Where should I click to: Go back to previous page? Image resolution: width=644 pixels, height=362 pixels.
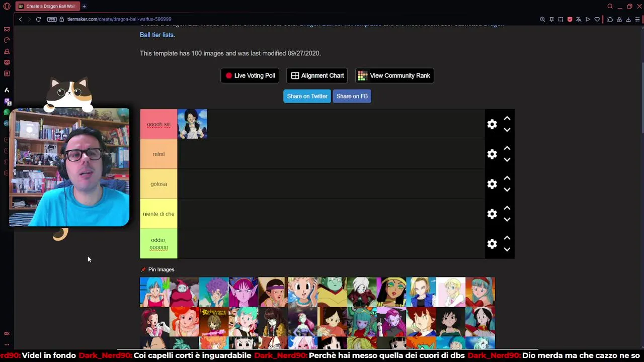20,19
